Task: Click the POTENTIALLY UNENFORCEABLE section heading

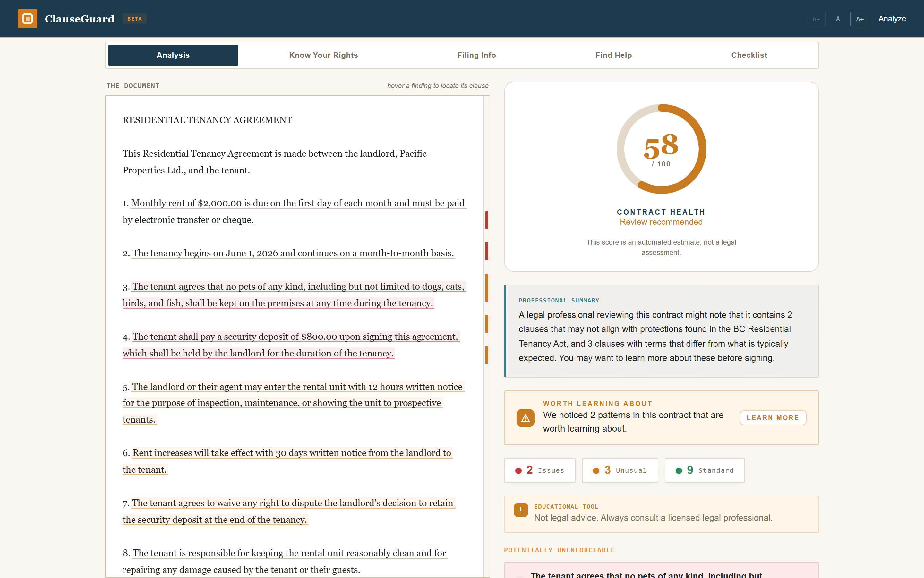Action: point(559,550)
